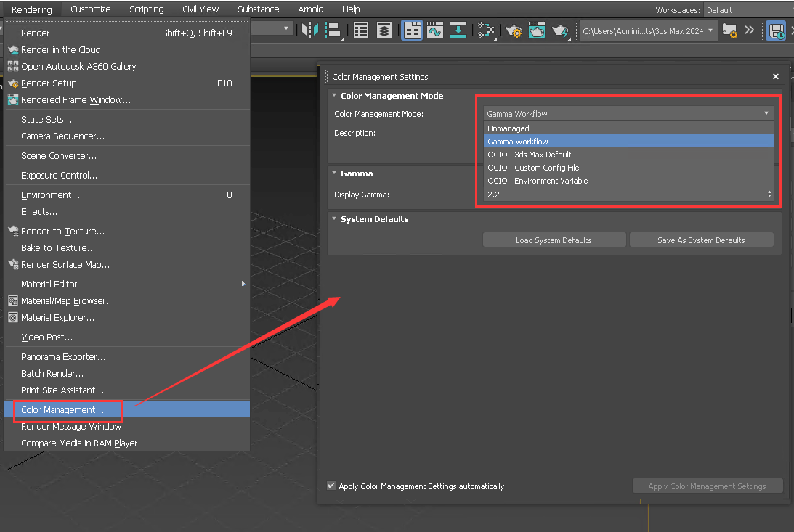The height and width of the screenshot is (532, 794).
Task: Choose OCIO - 3ds Max Default option
Action: [529, 155]
